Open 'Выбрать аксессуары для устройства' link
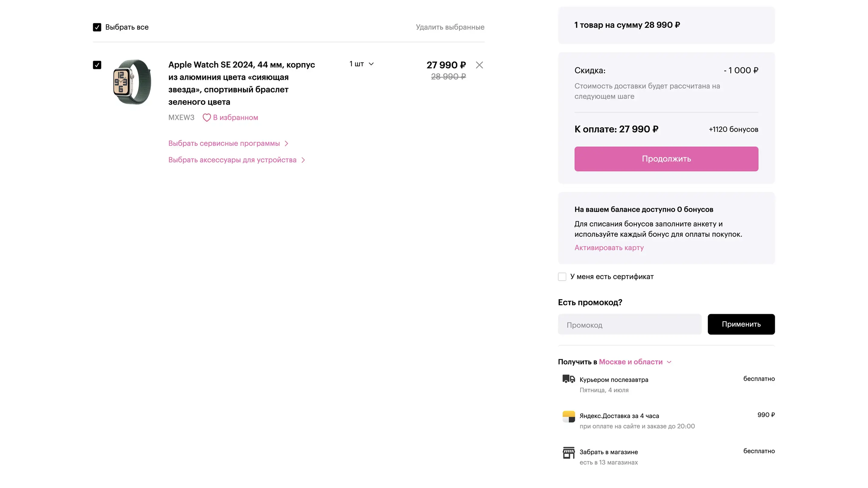This screenshot has height=488, width=868. point(232,160)
